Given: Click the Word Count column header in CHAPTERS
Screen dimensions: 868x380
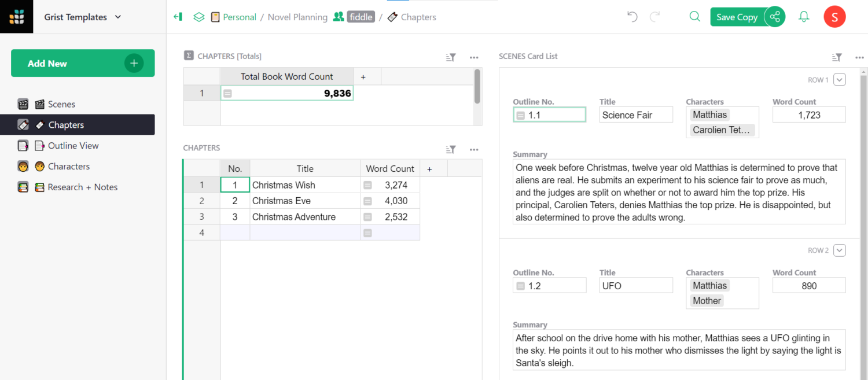Looking at the screenshot, I should (390, 168).
